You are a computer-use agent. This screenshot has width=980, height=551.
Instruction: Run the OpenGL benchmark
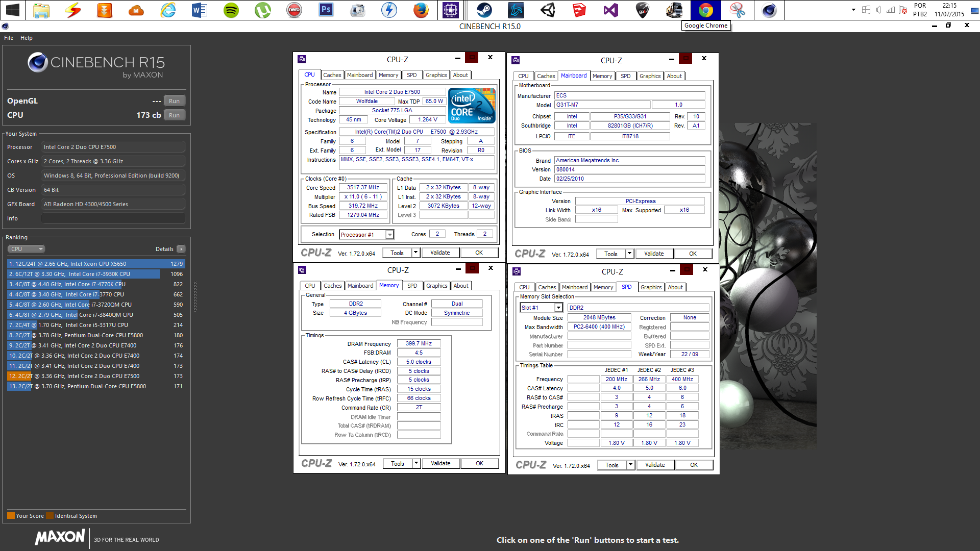(x=174, y=101)
